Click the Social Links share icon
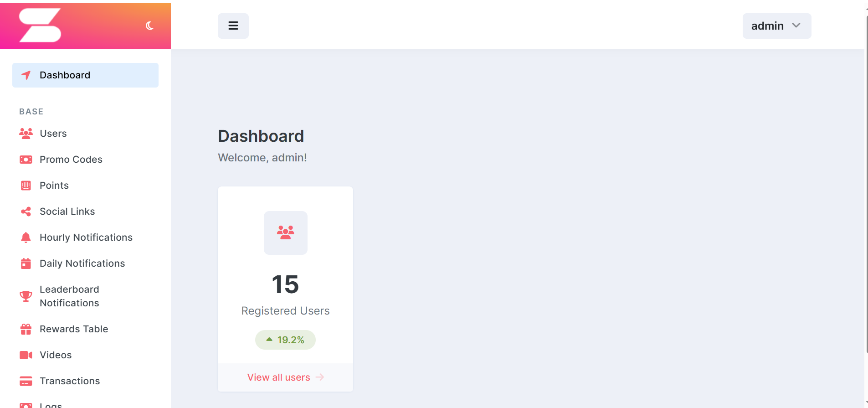Viewport: 868px width, 408px height. (26, 212)
